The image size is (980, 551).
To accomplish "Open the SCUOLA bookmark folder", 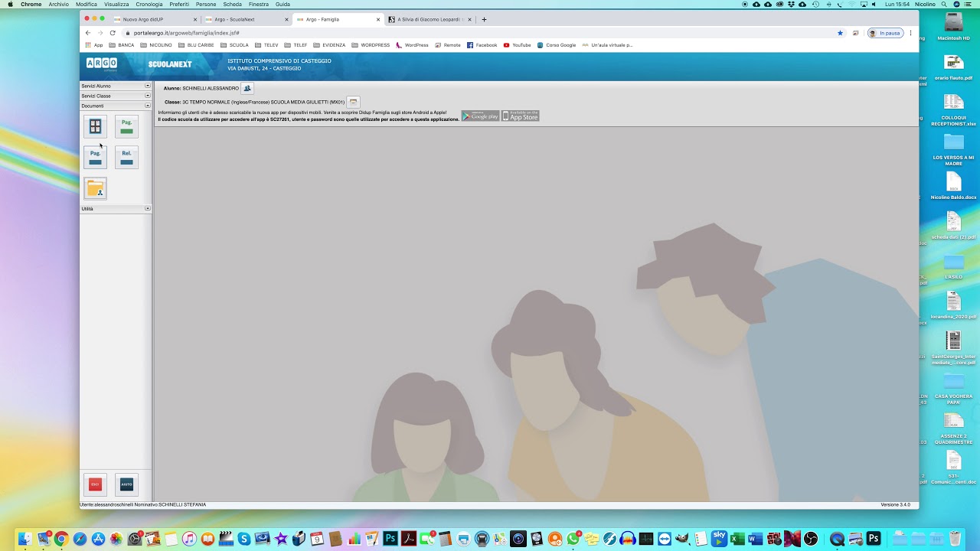I will click(x=234, y=45).
